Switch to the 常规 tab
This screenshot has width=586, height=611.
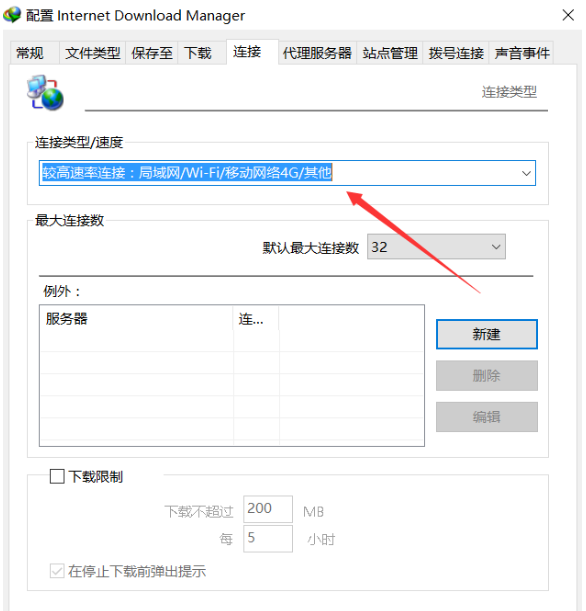click(x=30, y=53)
